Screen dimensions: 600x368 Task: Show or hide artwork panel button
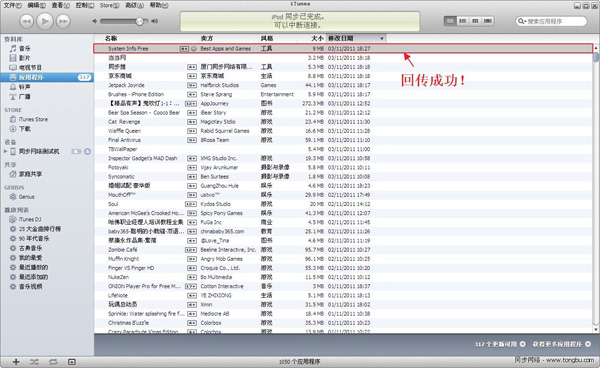coord(72,361)
